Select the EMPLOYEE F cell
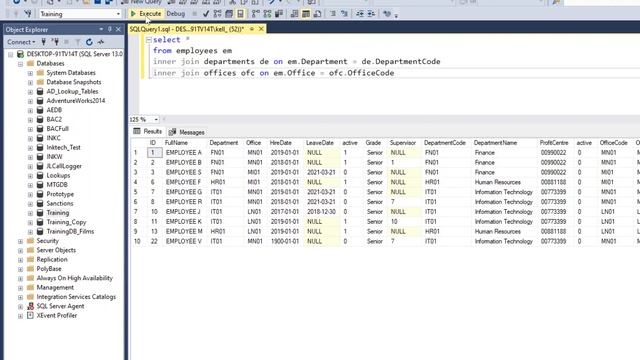This screenshot has height=360, width=640. (x=184, y=182)
